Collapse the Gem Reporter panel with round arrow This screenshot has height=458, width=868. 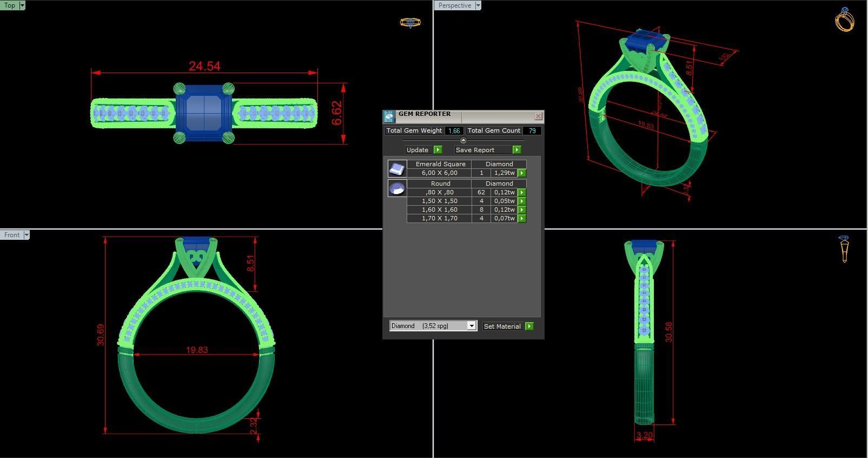tap(463, 140)
